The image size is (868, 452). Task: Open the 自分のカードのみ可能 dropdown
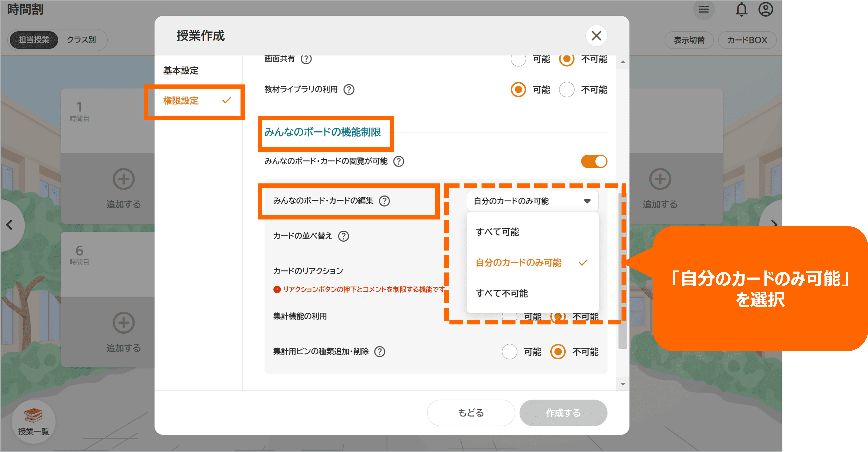pos(532,201)
